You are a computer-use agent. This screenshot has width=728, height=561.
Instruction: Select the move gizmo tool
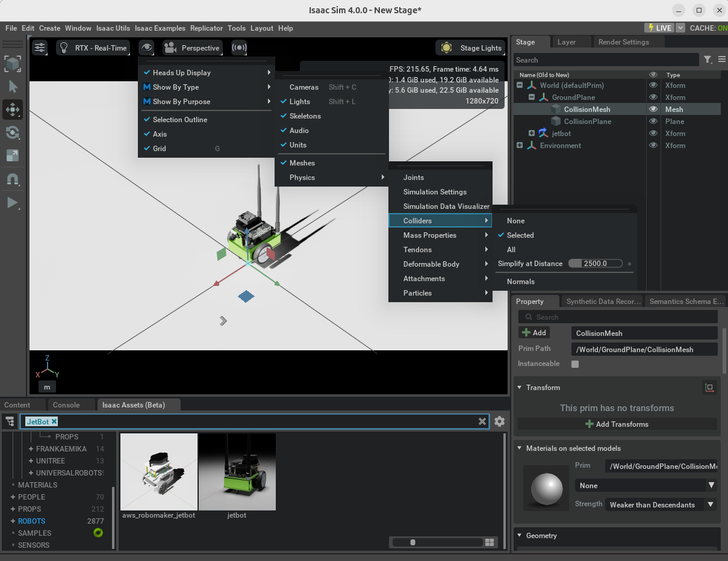13,110
